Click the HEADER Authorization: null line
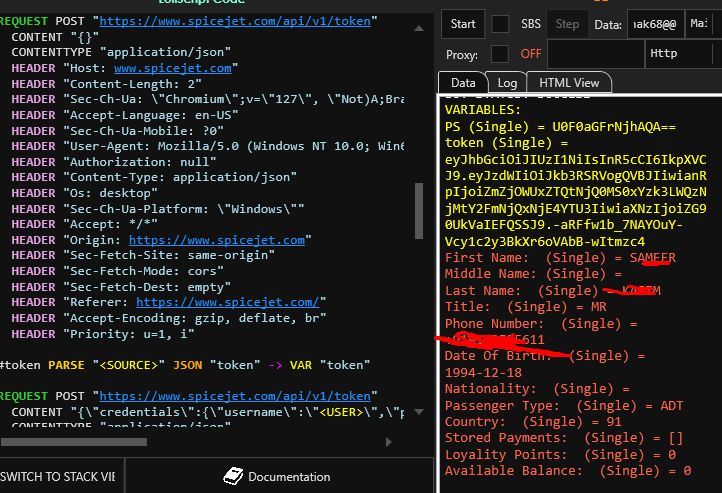Image resolution: width=722 pixels, height=493 pixels. (x=114, y=162)
